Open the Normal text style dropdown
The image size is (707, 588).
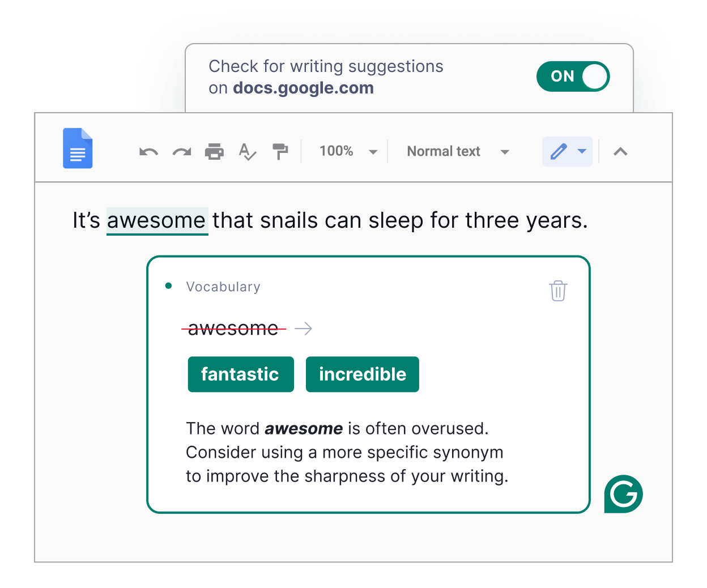tap(458, 151)
